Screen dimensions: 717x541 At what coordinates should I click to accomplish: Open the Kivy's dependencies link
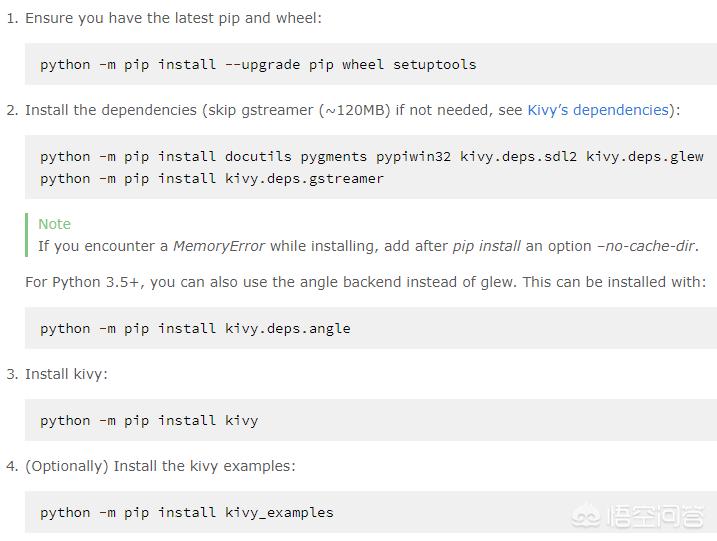pos(597,110)
